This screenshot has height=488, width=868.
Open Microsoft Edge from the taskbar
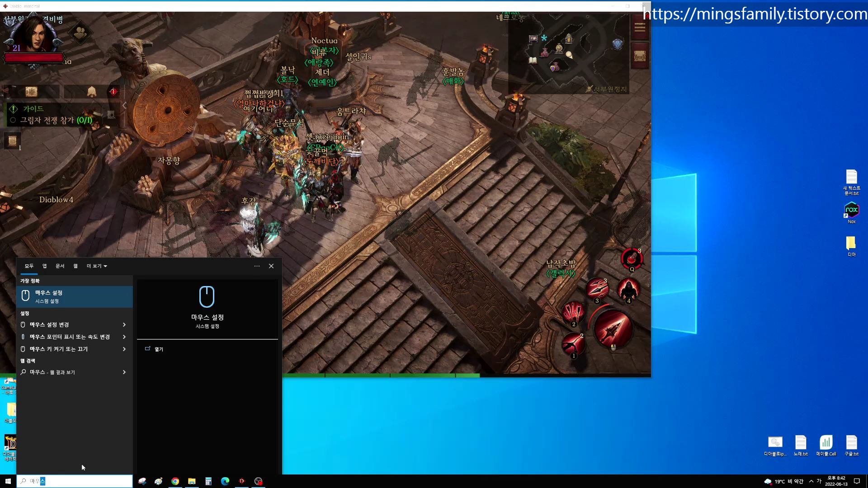tap(225, 481)
